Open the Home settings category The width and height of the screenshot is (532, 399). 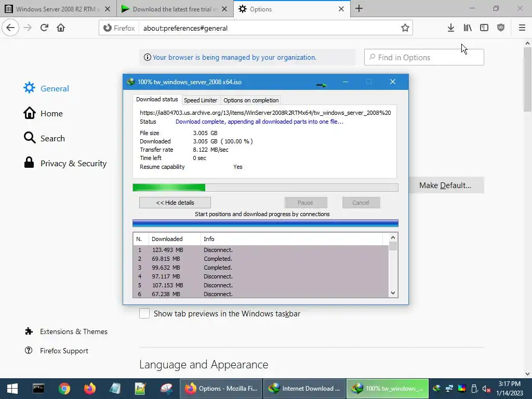[x=43, y=113]
